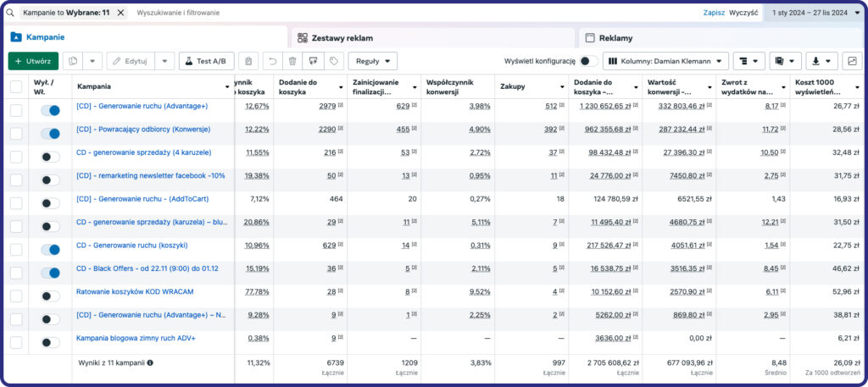Remove the Kampanie to Wybrane filter chip
Image resolution: width=868 pixels, height=387 pixels.
[x=120, y=13]
